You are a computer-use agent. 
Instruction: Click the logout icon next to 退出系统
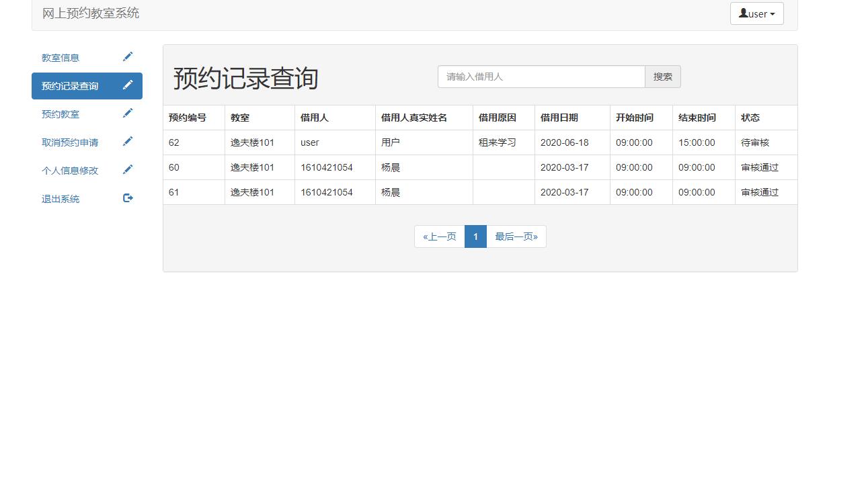[128, 198]
